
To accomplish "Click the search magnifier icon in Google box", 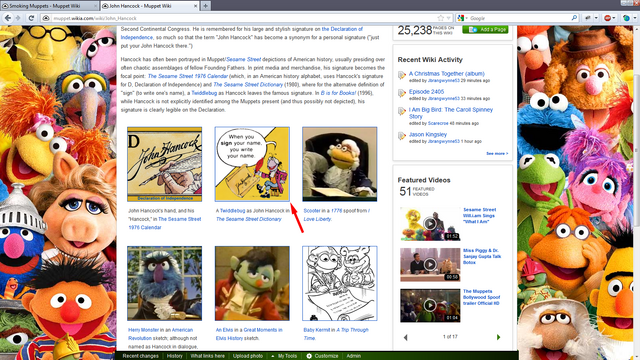I will pyautogui.click(x=574, y=18).
